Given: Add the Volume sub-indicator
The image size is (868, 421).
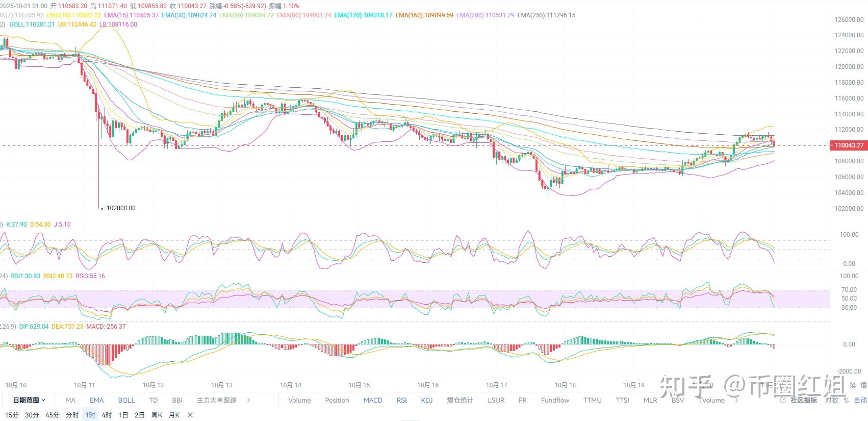Looking at the screenshot, I should (299, 400).
